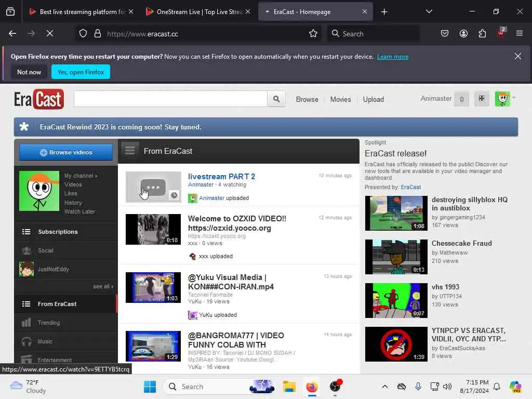This screenshot has width=532, height=399.
Task: Open the Firefox application hamburger menu
Action: (x=520, y=34)
